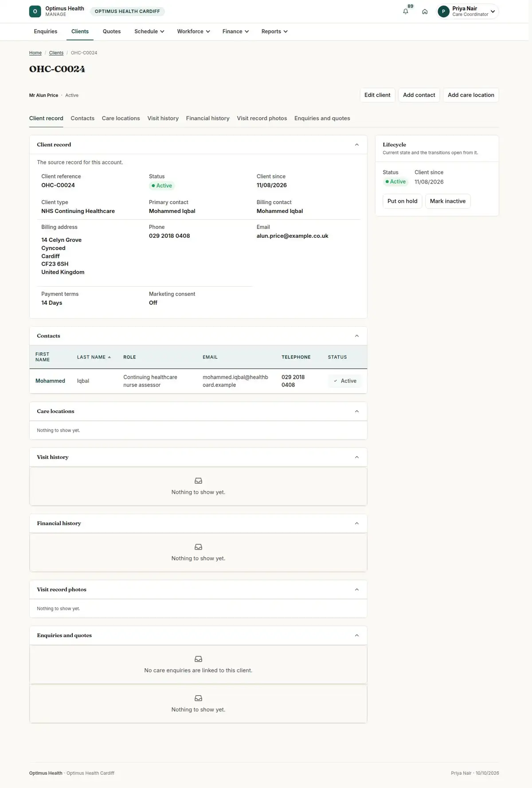
Task: Open the Finance dropdown menu
Action: [235, 32]
